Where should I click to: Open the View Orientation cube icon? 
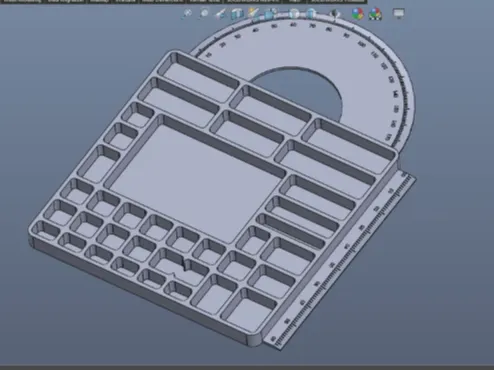click(271, 14)
